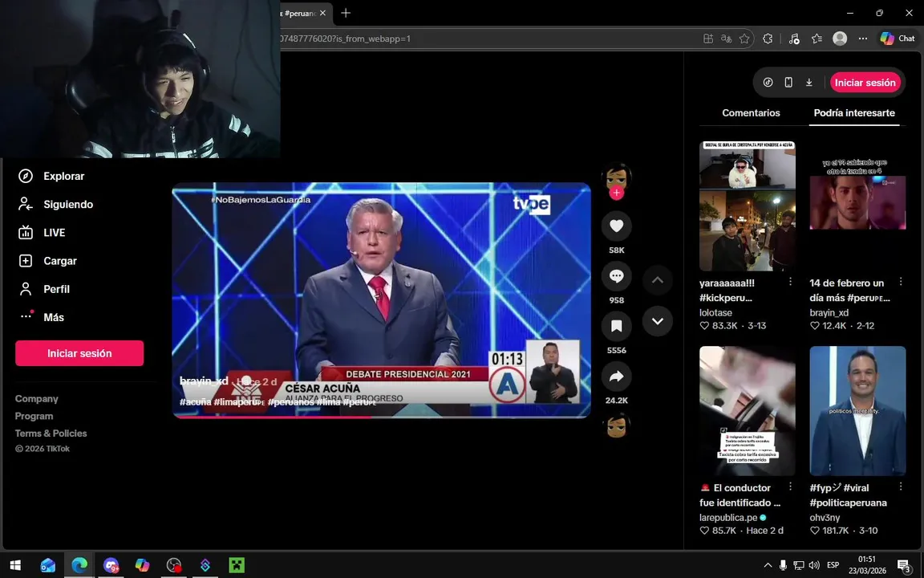This screenshot has width=924, height=578.
Task: Open browser extensions puzzle icon
Action: click(768, 39)
